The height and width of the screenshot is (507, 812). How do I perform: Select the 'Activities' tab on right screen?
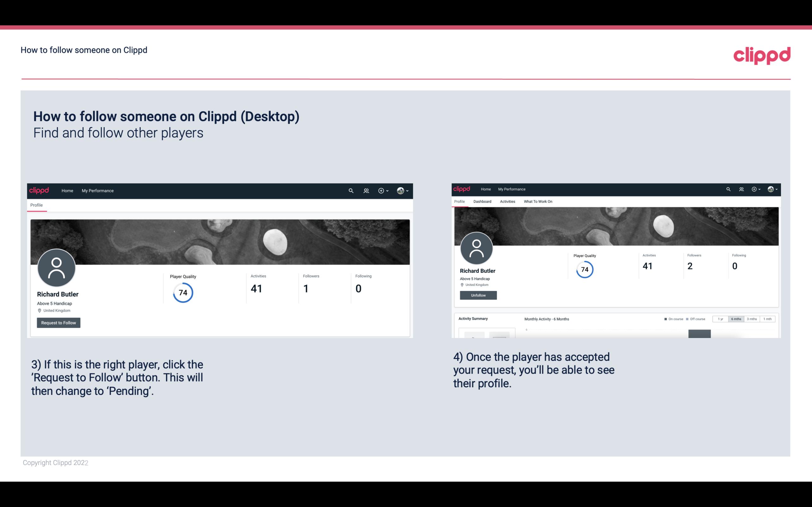tap(506, 202)
